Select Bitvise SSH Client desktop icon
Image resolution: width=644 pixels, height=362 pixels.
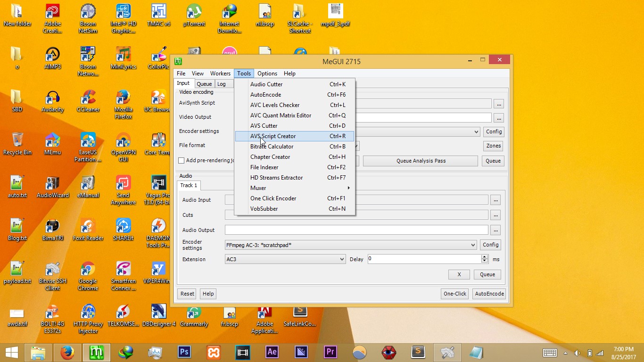tap(52, 276)
